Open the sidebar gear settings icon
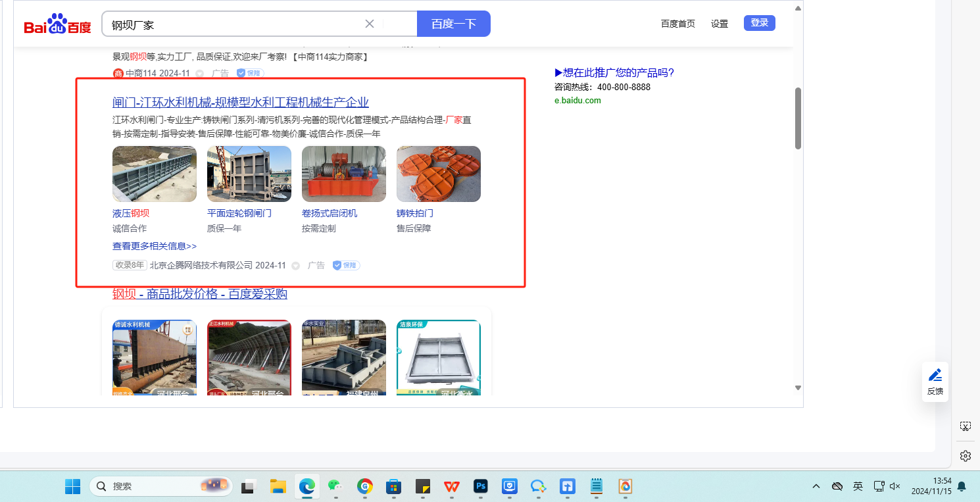 (965, 456)
